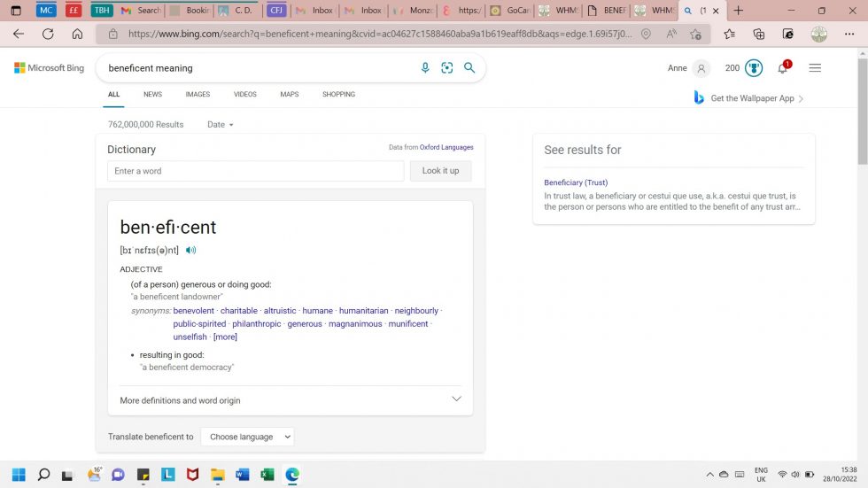Click the microphone voice search icon

tap(425, 68)
